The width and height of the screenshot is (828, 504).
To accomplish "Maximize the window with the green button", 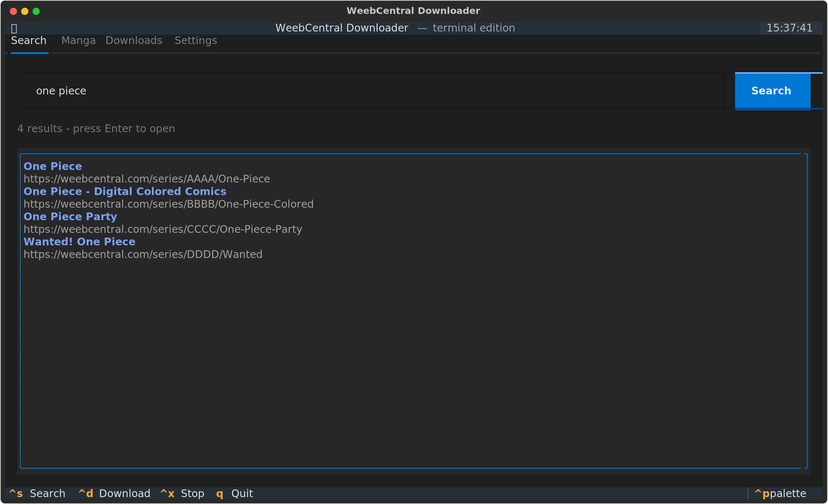I will pos(36,11).
